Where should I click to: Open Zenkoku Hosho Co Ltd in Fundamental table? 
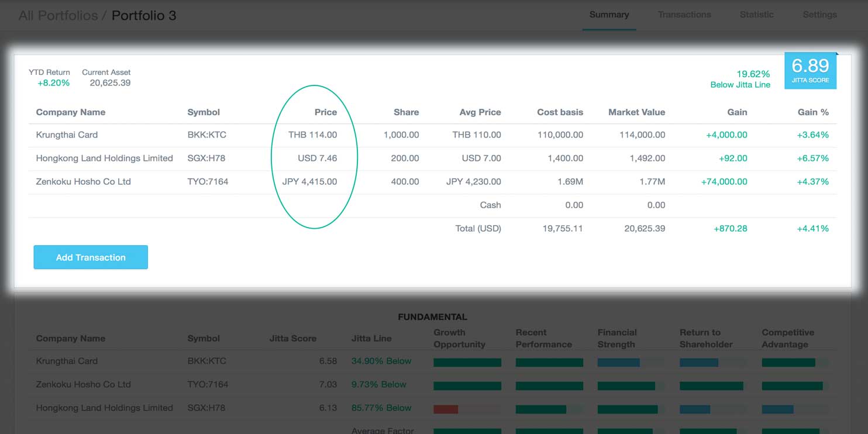(83, 385)
